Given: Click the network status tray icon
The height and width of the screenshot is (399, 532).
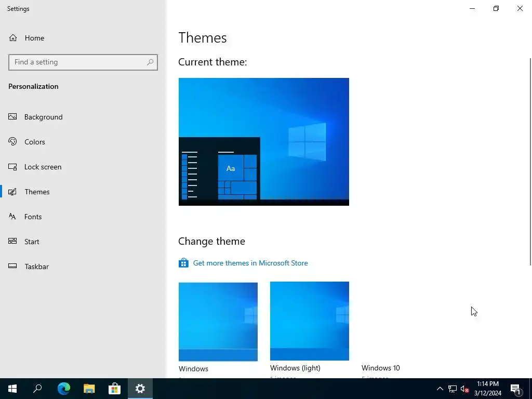Looking at the screenshot, I should 453,389.
